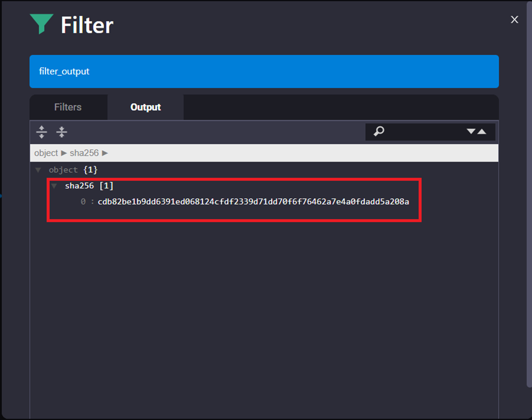Jump to previous search result arrow

pyautogui.click(x=482, y=132)
